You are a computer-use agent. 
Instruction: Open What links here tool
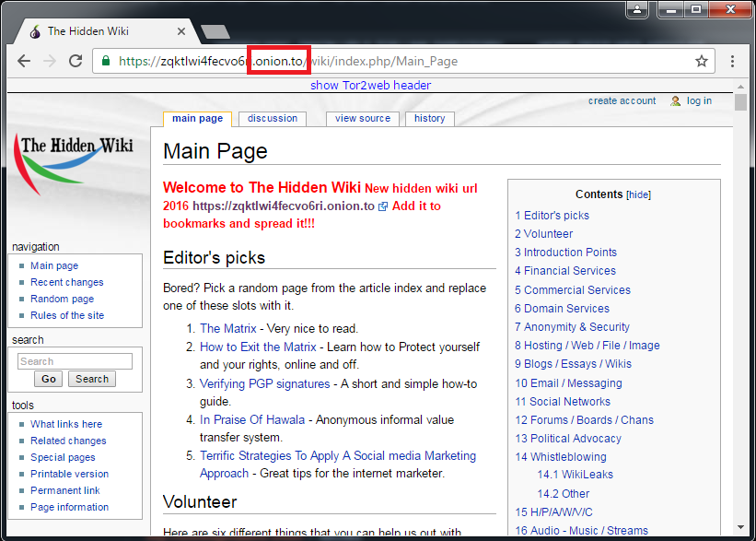(x=66, y=424)
